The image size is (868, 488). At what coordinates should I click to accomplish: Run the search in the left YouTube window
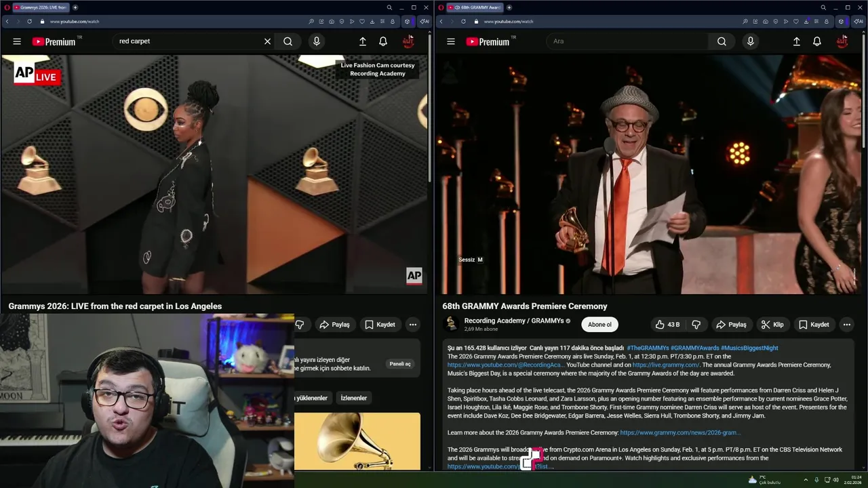click(x=288, y=41)
